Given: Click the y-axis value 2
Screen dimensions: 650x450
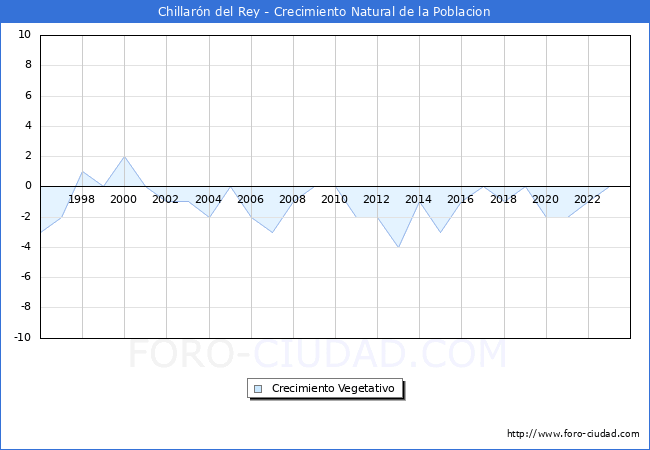Looking at the screenshot, I should coord(28,156).
